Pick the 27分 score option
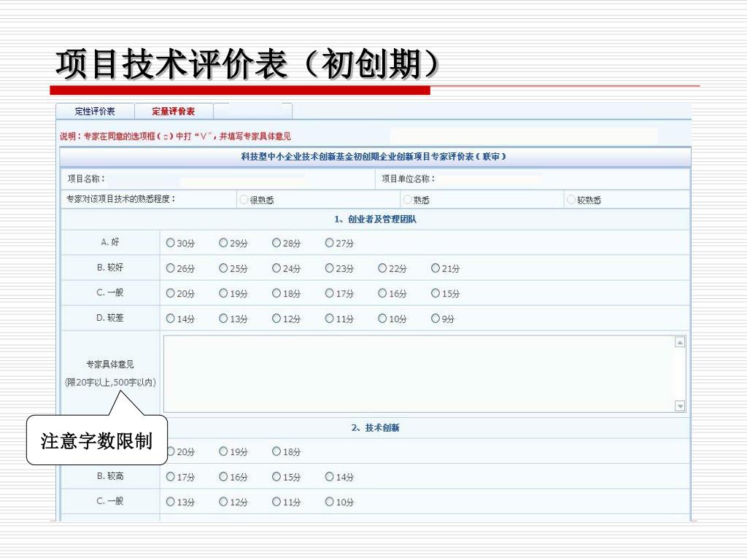Image resolution: width=747 pixels, height=560 pixels. 329,243
